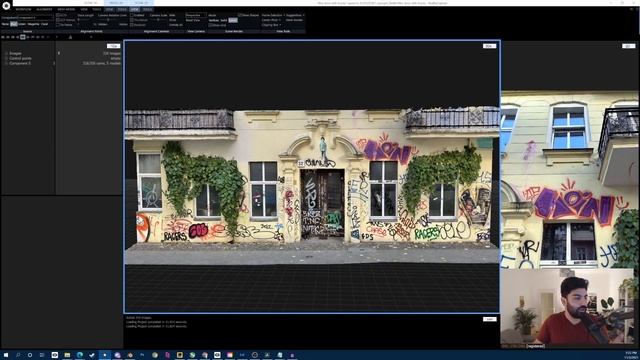Screen dimensions: 640x360
Task: Open the Suggestions dropdown in View Tools
Action: tap(295, 15)
